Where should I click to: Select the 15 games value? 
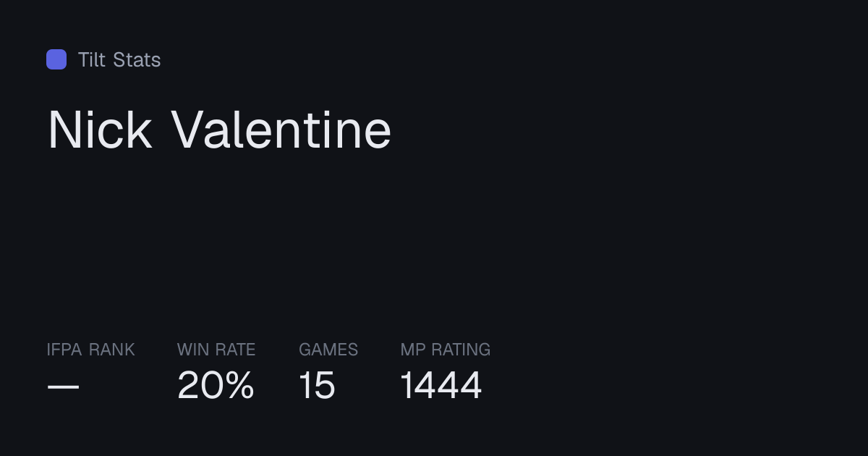point(318,385)
